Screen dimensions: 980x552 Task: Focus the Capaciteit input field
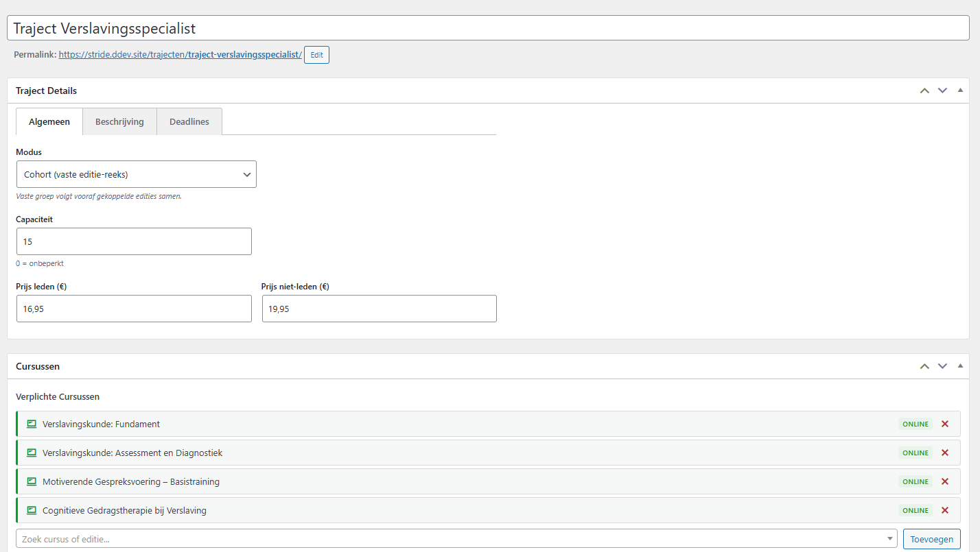pyautogui.click(x=134, y=241)
